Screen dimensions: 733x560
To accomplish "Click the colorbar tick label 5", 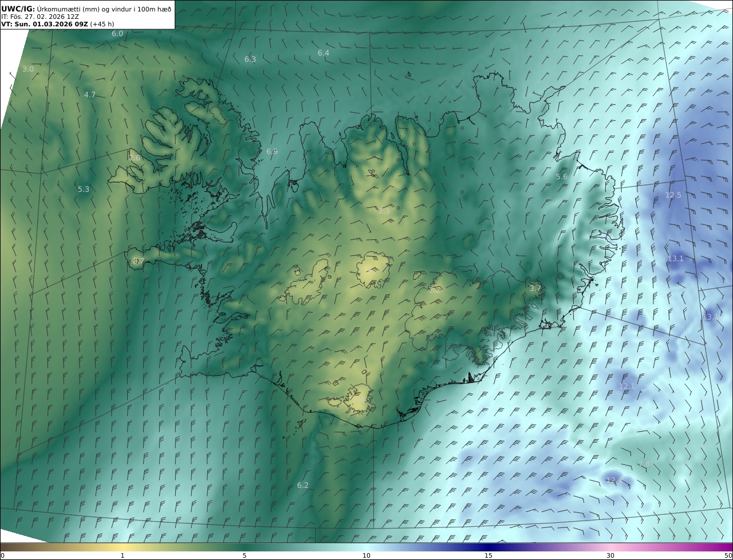I will pos(245,555).
